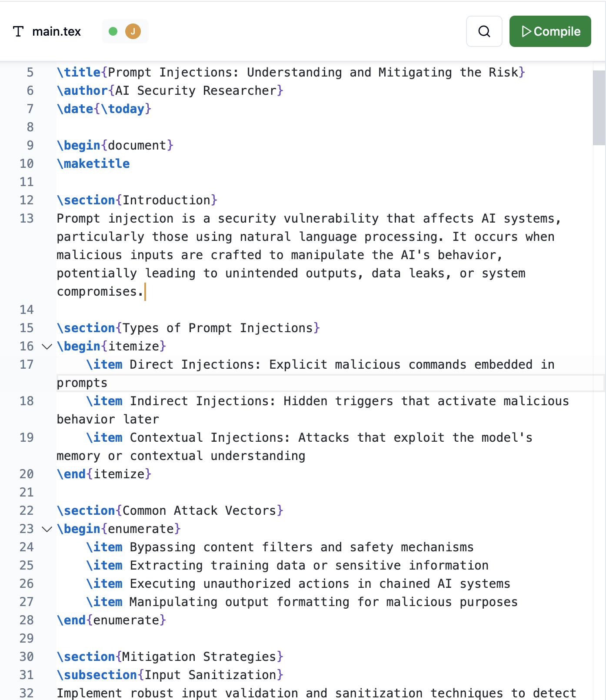Open search with the magnifier button

point(484,31)
